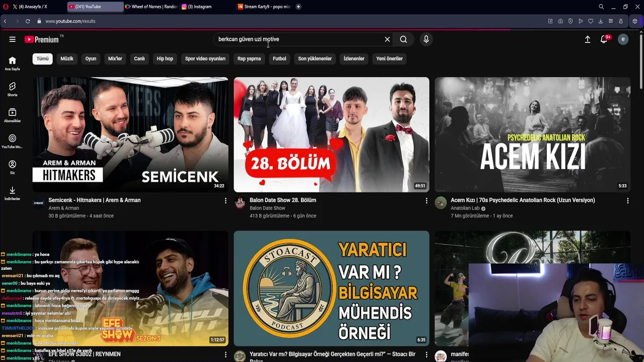Open the account avatar menu
This screenshot has width=644, height=362.
623,39
